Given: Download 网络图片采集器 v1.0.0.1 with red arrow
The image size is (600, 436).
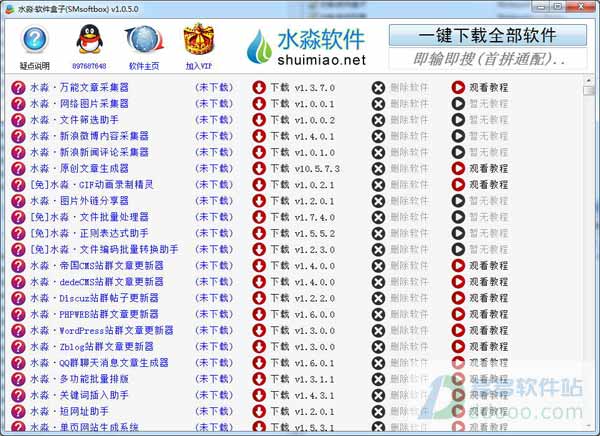Looking at the screenshot, I should pyautogui.click(x=259, y=104).
